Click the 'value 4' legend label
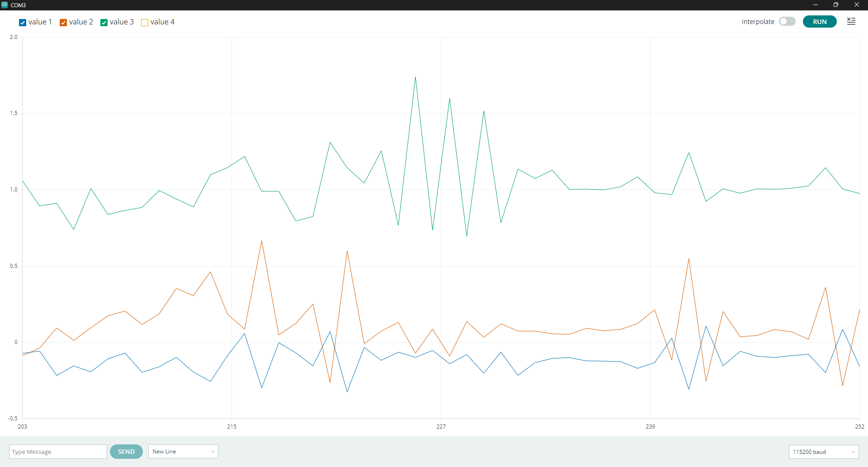Viewport: 868px width, 467px height. pyautogui.click(x=162, y=22)
